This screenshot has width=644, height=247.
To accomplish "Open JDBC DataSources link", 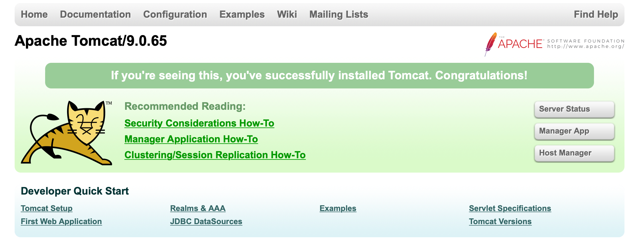I will [206, 221].
